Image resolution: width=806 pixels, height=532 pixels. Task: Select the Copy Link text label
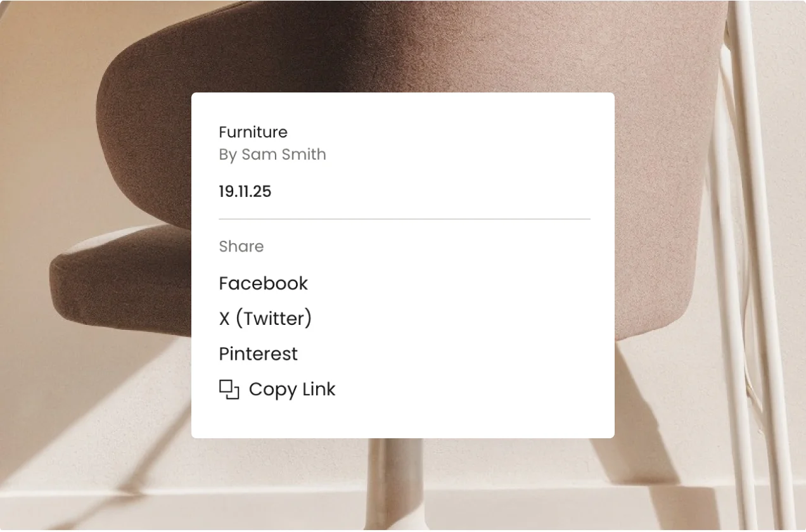(x=292, y=389)
